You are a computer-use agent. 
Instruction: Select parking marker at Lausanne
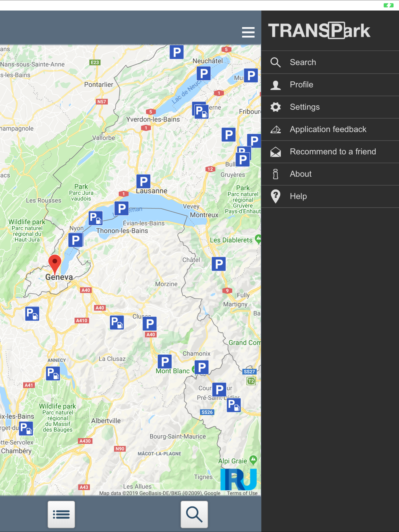(x=143, y=181)
